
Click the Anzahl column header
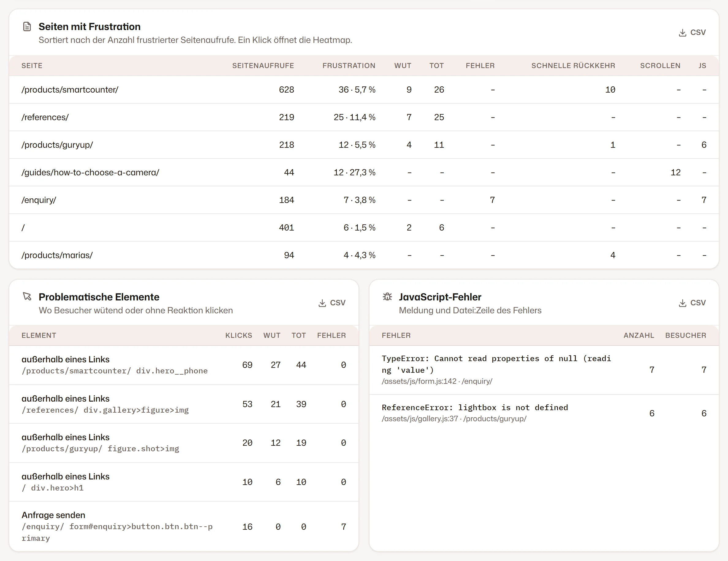pyautogui.click(x=639, y=336)
